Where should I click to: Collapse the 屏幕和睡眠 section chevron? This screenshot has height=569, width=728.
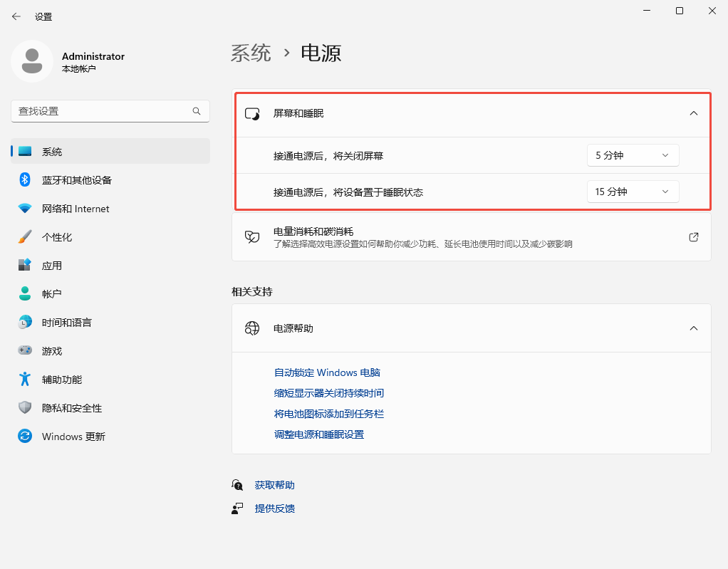(x=694, y=113)
